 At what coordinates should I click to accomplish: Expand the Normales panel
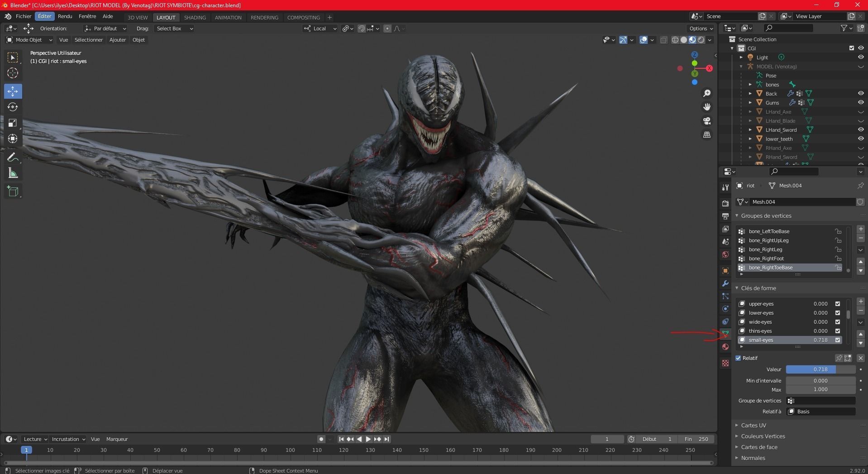click(x=753, y=458)
